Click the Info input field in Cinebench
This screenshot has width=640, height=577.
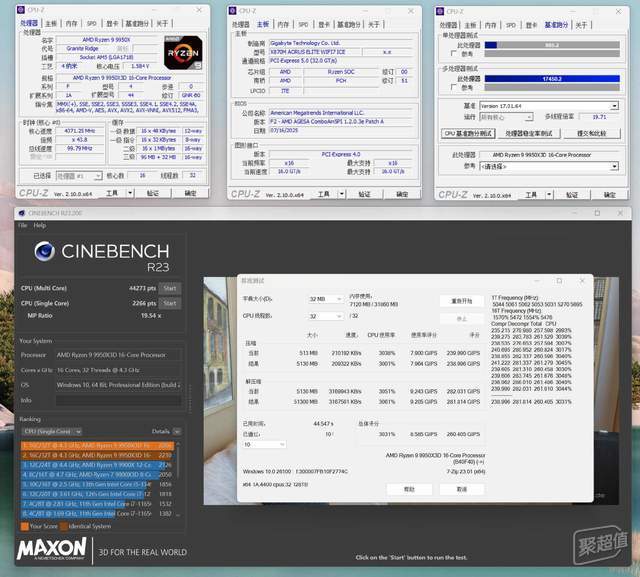tap(118, 400)
